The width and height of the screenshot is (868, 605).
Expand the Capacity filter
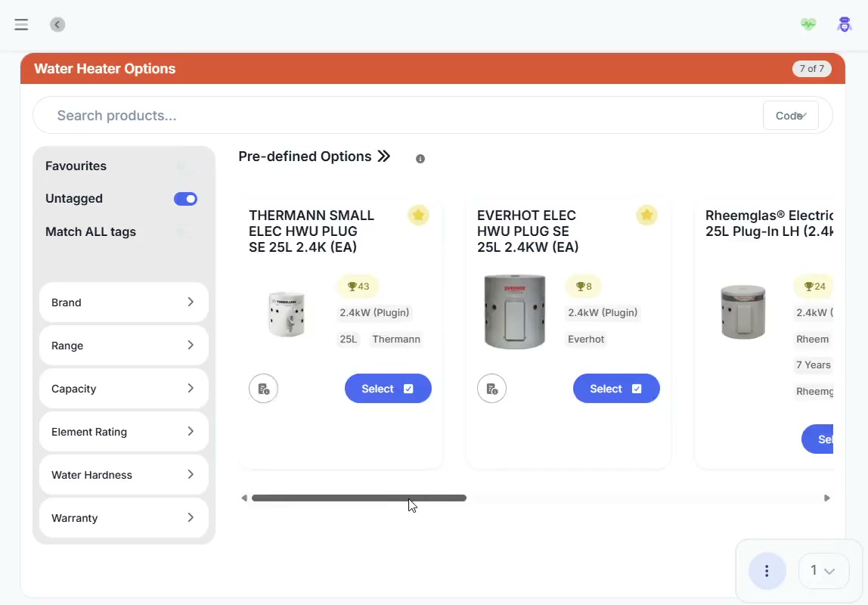point(123,389)
